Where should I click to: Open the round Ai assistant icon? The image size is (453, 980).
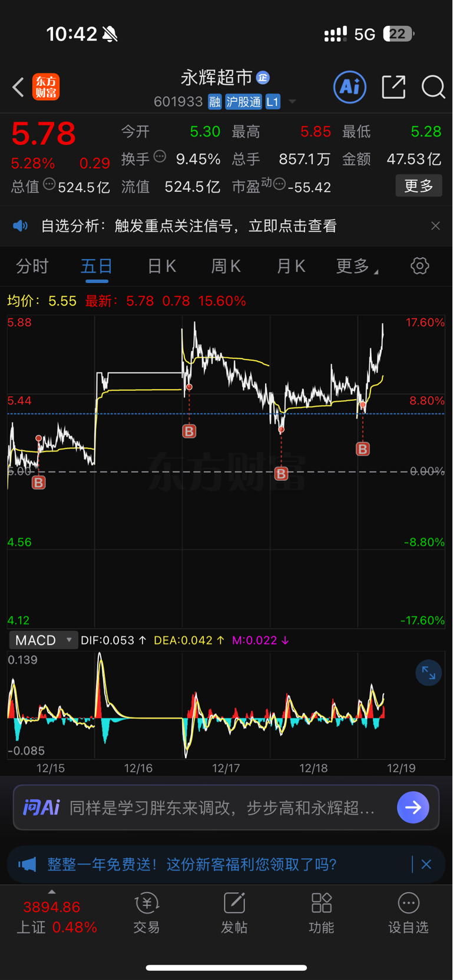point(350,87)
